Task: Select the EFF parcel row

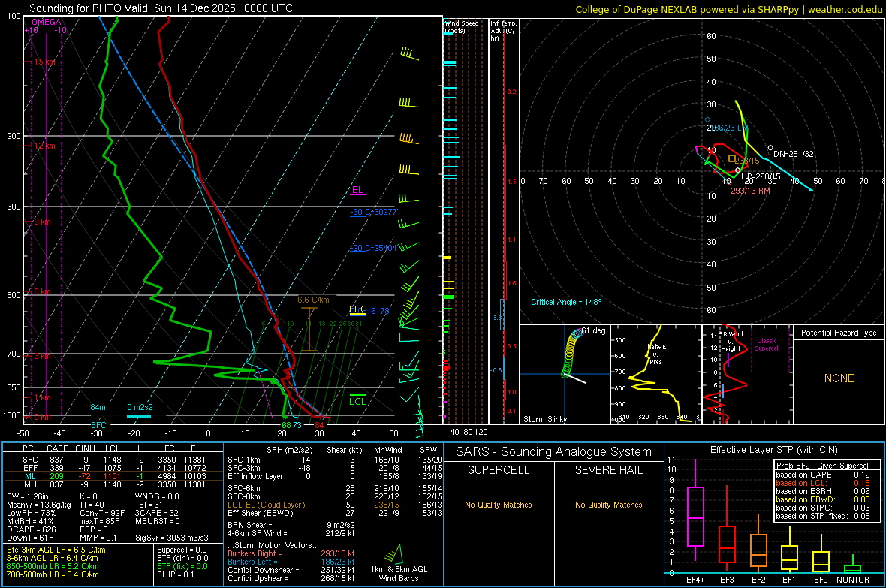Action: (x=113, y=468)
